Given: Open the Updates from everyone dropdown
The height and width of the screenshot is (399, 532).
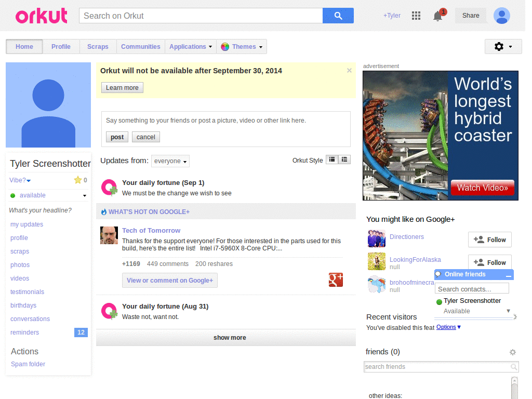Looking at the screenshot, I should [170, 161].
